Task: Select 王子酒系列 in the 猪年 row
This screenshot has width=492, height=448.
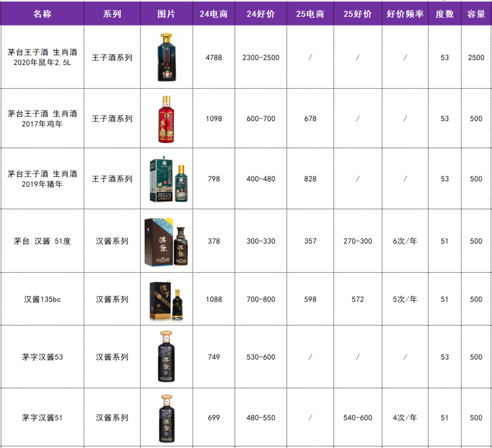Action: click(x=112, y=179)
